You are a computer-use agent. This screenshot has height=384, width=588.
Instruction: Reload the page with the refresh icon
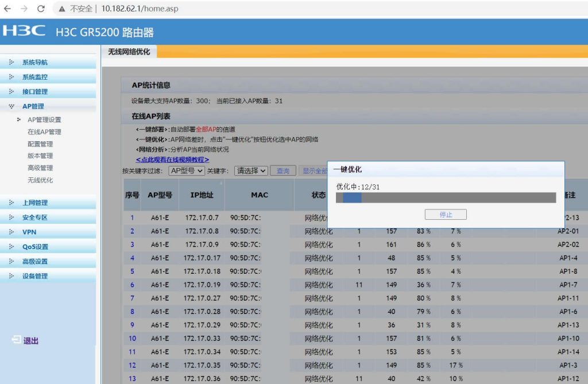tap(41, 8)
